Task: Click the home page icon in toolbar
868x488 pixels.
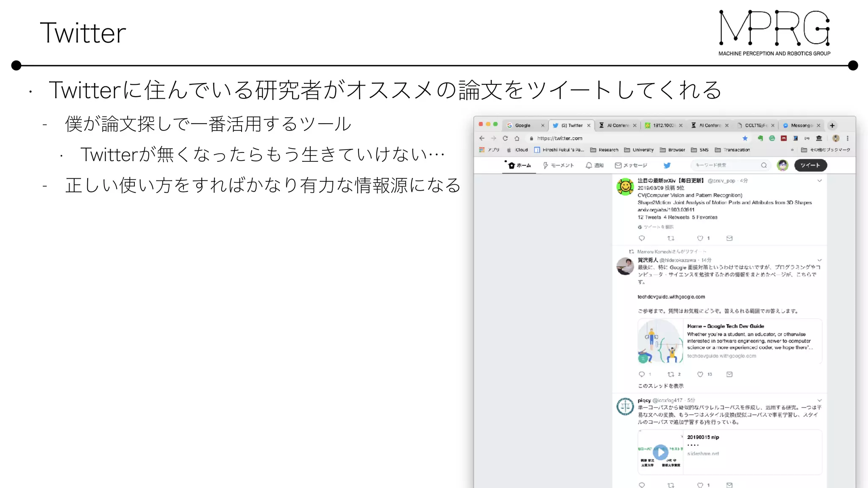Action: [517, 138]
